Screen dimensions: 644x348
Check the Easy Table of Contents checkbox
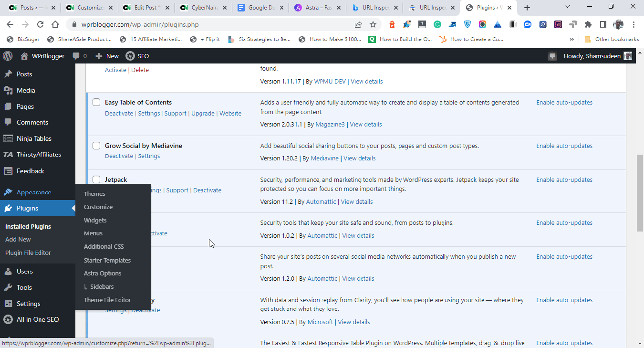coord(96,102)
